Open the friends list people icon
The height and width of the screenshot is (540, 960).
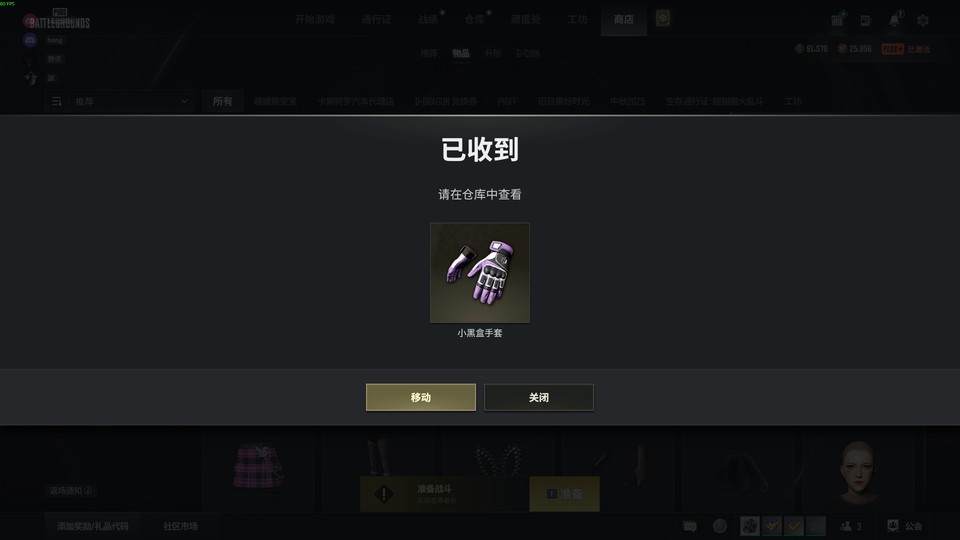pyautogui.click(x=846, y=526)
